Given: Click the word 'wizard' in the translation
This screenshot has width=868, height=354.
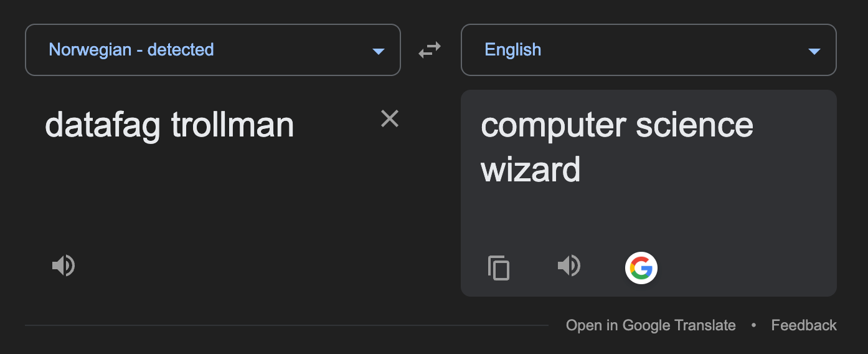Looking at the screenshot, I should coord(531,170).
